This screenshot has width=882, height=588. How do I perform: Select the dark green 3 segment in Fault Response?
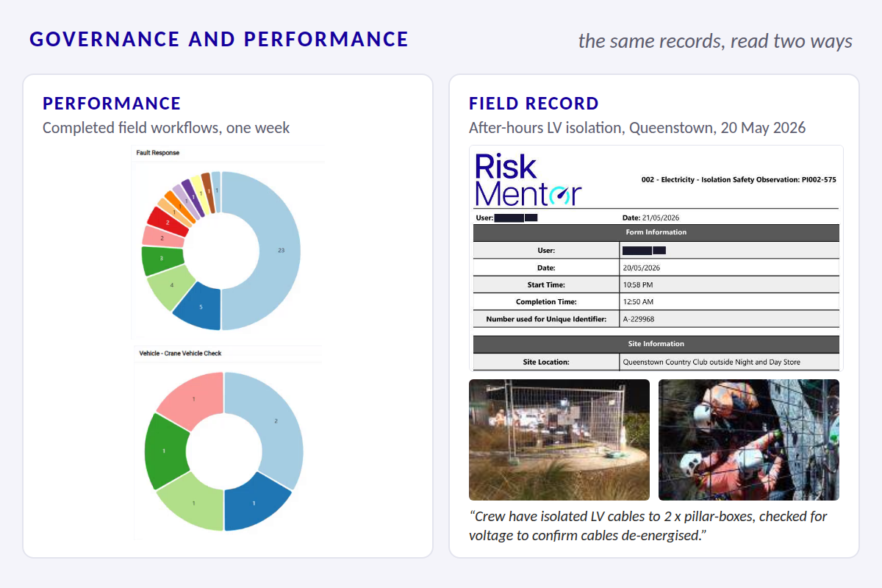[x=162, y=259]
